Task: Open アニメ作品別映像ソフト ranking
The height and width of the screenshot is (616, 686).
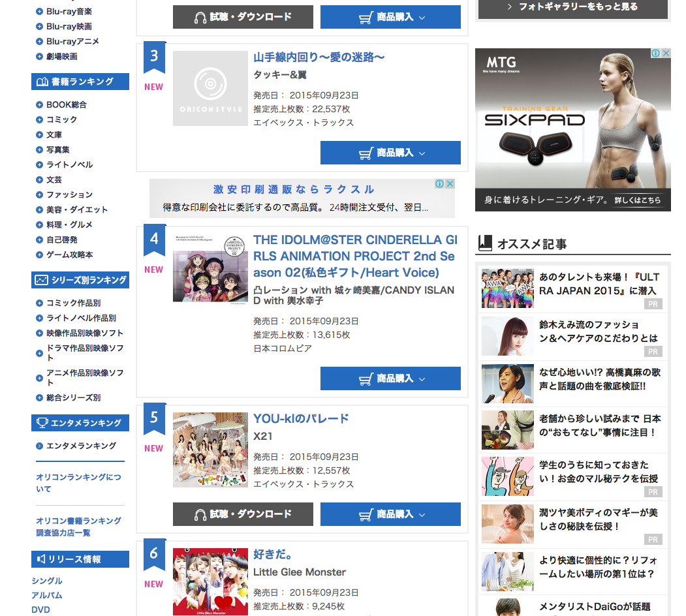Action: click(85, 378)
